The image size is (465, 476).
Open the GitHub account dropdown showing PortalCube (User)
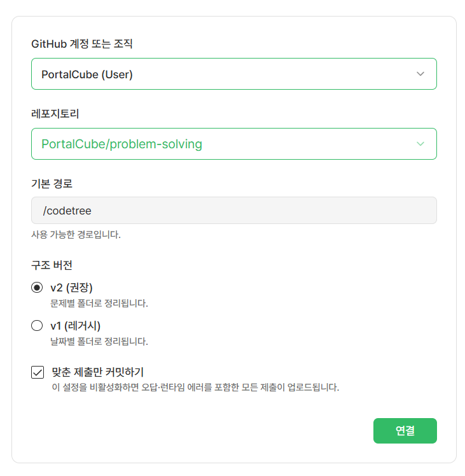point(233,74)
